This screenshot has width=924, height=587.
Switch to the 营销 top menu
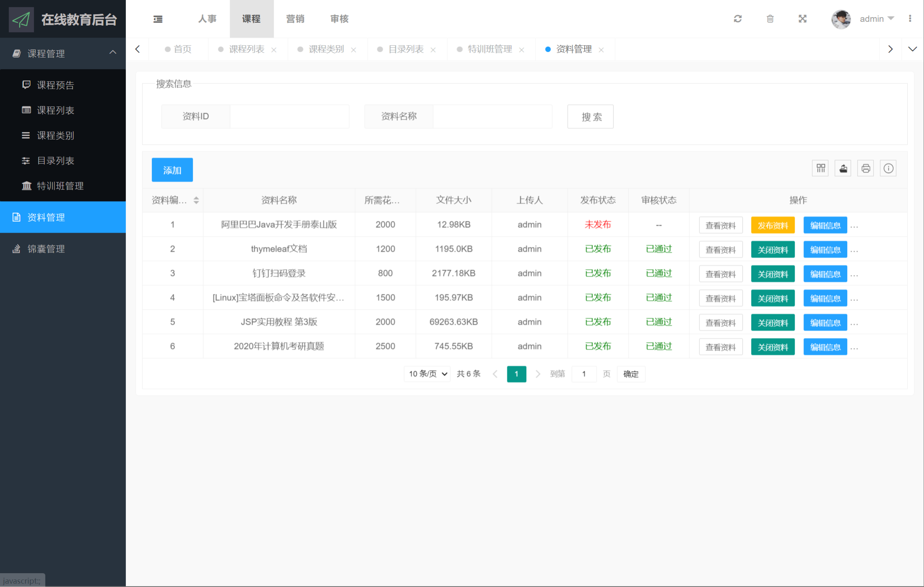295,19
